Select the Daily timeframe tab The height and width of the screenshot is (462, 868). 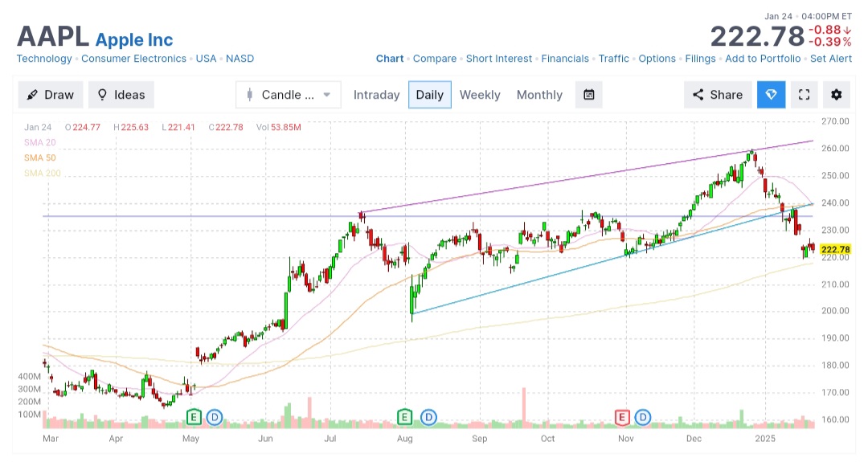coord(429,95)
